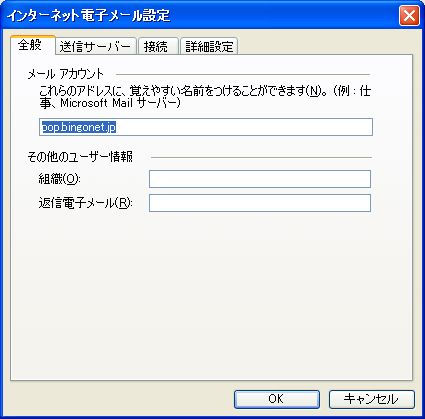
Task: Click empty space right of pop.bingonet.jp text
Action: tap(243, 127)
